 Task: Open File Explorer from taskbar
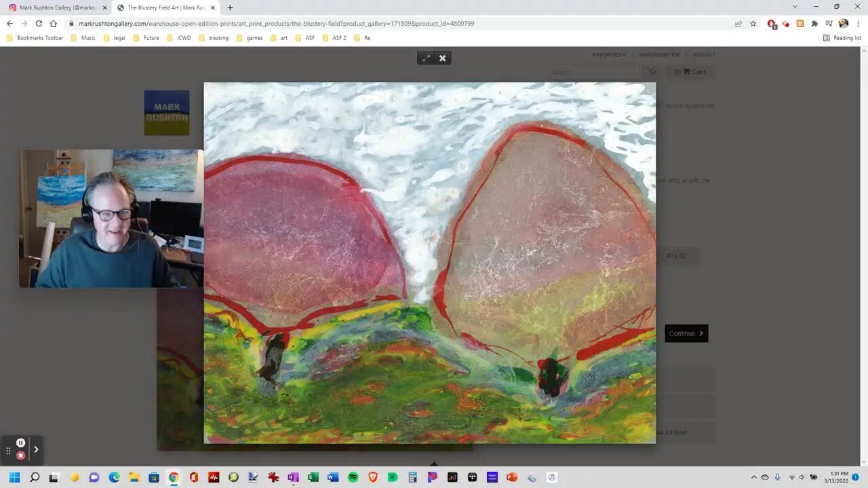134,477
